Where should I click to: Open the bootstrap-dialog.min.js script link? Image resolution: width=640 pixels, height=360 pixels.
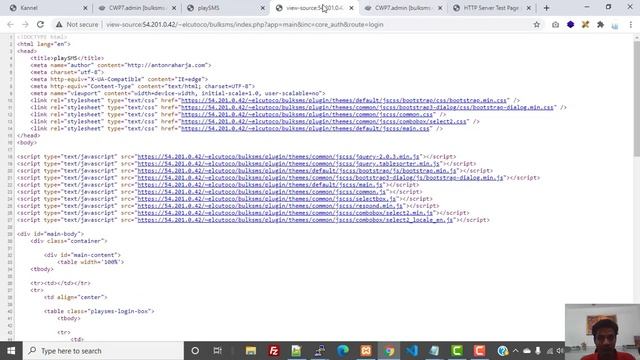click(320, 178)
